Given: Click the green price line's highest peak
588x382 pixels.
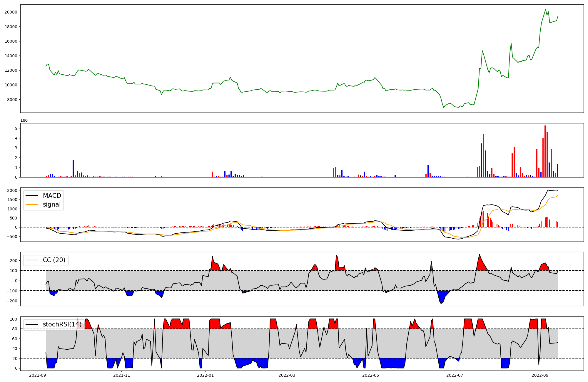Looking at the screenshot, I should [x=546, y=9].
